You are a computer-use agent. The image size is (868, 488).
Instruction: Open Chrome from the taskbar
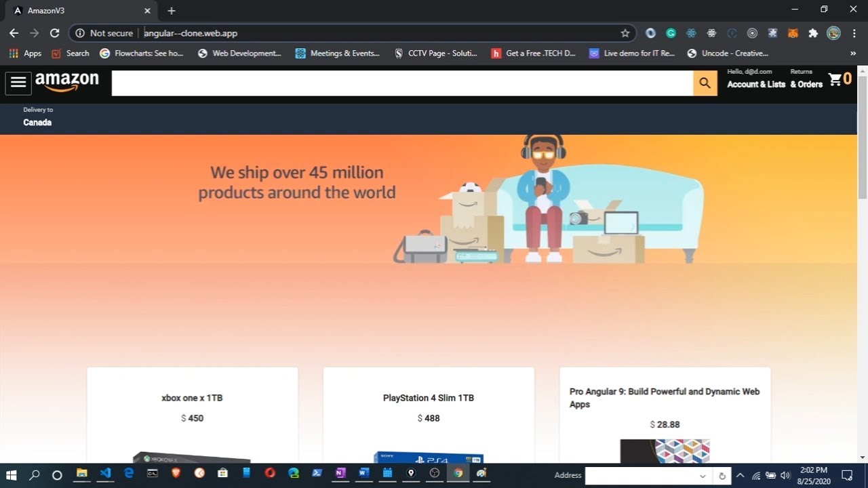point(458,473)
